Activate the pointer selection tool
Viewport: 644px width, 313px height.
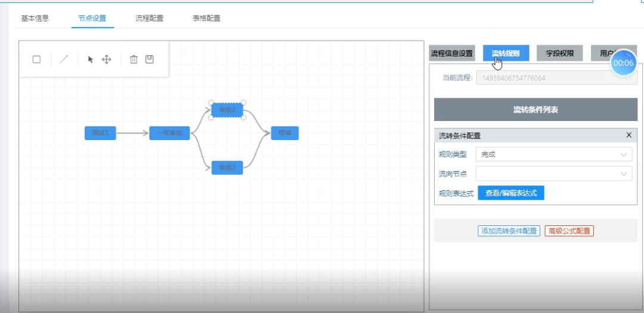coord(91,59)
